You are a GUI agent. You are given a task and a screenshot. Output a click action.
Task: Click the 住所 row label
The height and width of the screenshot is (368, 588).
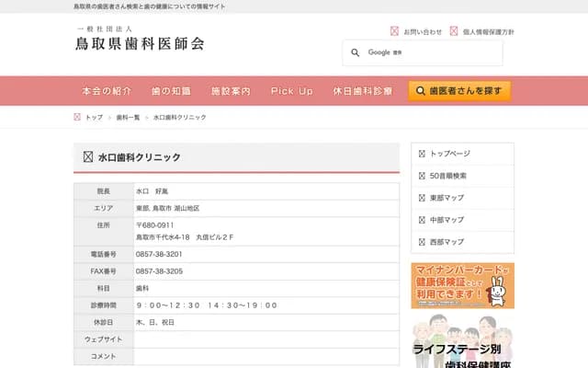[104, 225]
